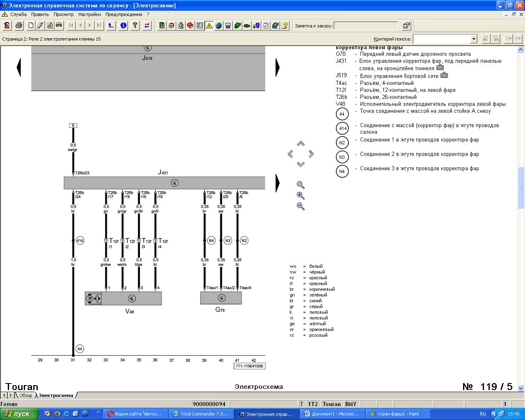Click the print icon in the toolbar
The height and width of the screenshot is (420, 525).
tap(19, 25)
